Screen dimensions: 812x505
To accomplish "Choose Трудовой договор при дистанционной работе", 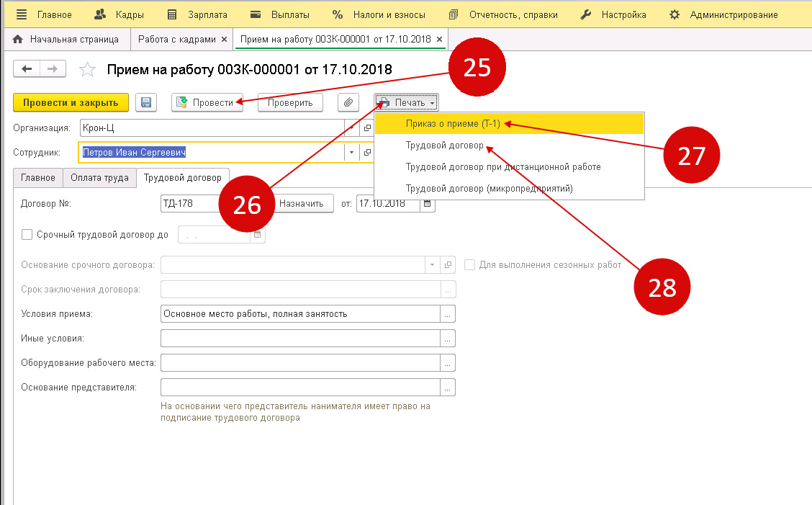I will (x=502, y=167).
